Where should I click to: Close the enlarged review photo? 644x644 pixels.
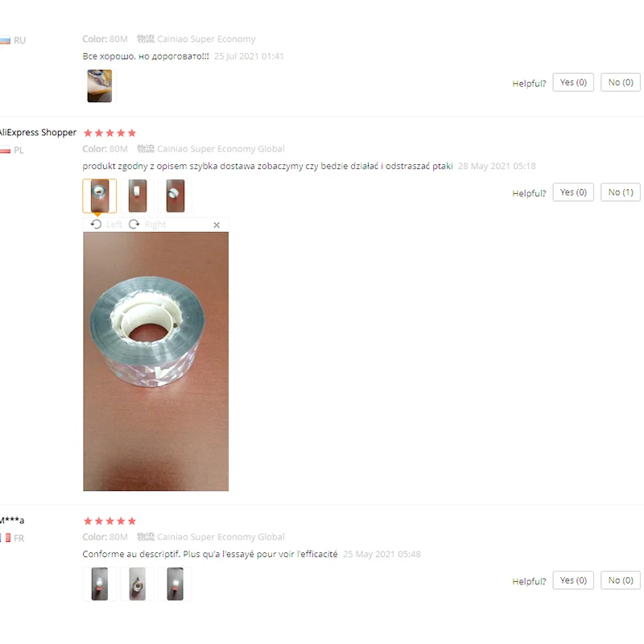[x=217, y=225]
